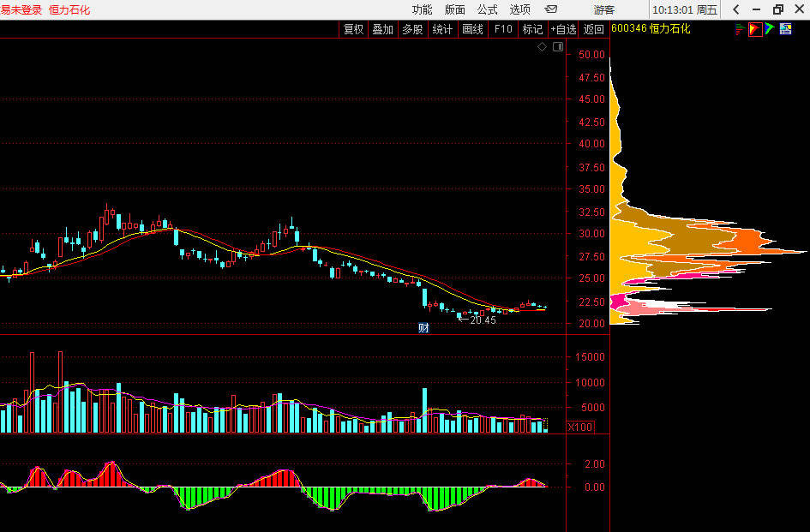Select the red-green horizontal bars chip icon
Viewport: 810px width, 532px height.
(x=740, y=29)
